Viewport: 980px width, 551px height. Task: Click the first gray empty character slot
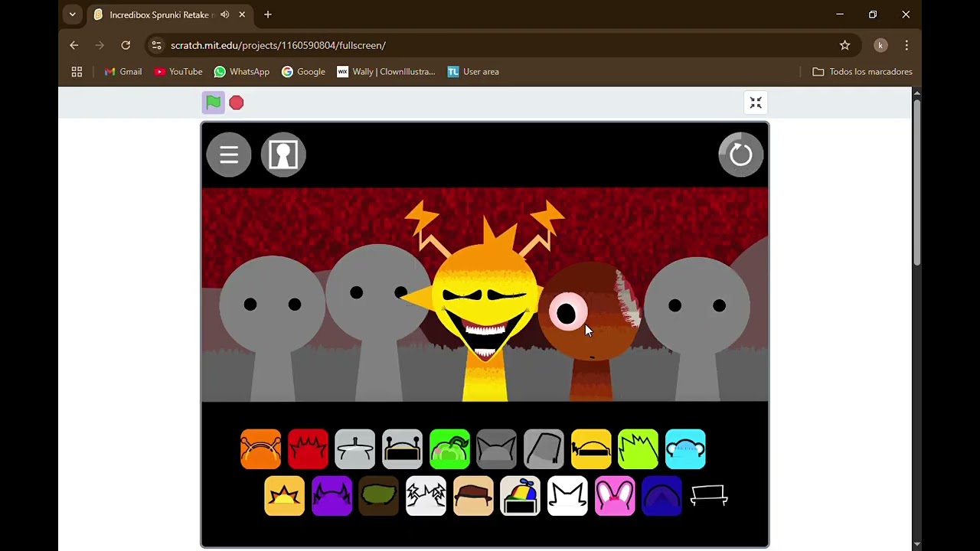(x=273, y=328)
